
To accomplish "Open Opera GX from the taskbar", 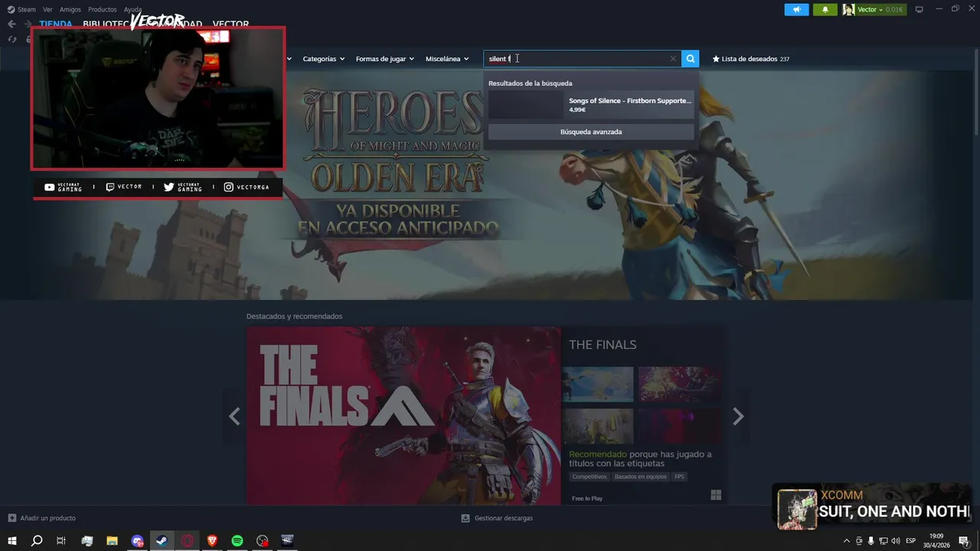I will tap(188, 541).
